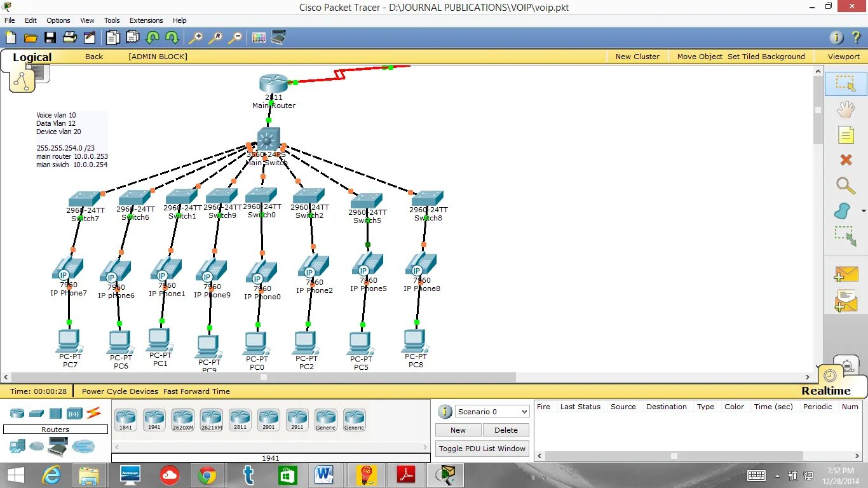Open the File menu
The image size is (868, 488).
[10, 20]
